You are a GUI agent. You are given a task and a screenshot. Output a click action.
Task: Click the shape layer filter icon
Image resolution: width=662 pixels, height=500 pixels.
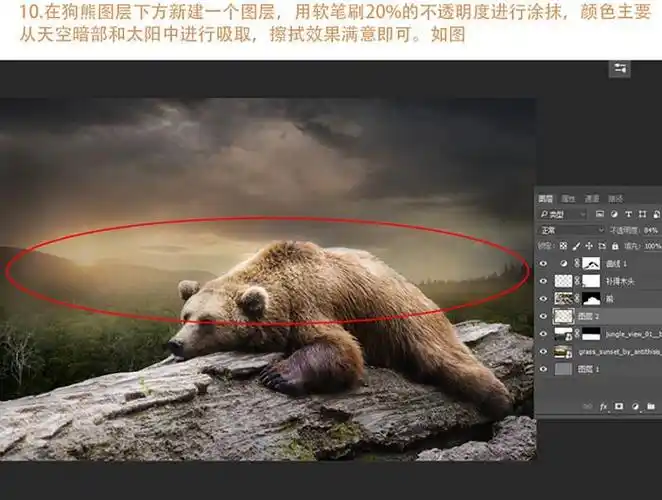641,214
